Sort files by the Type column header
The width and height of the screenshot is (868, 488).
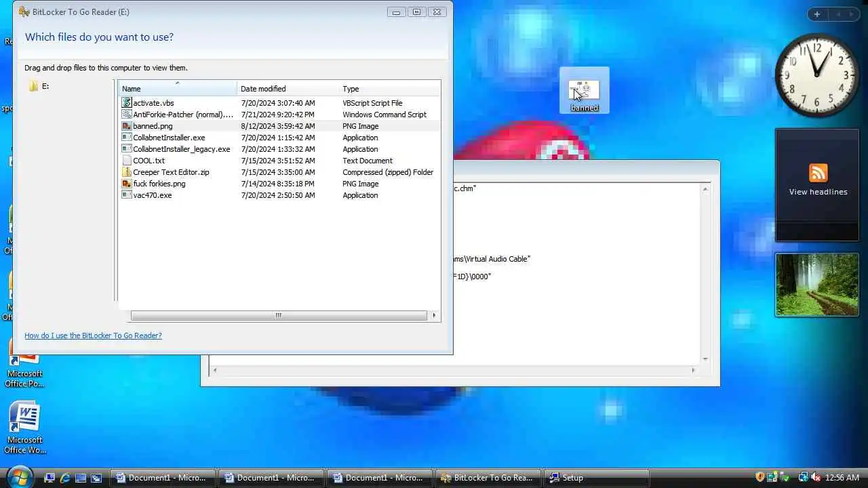coord(390,89)
